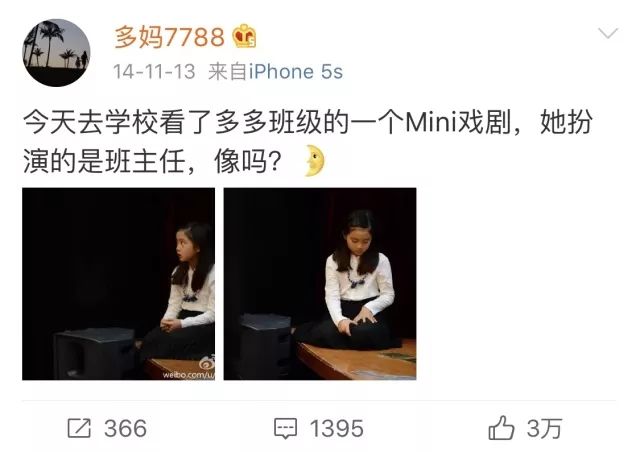Screen dimensions: 640x452
Task: Open the iPhone 5s source link
Action: click(296, 72)
